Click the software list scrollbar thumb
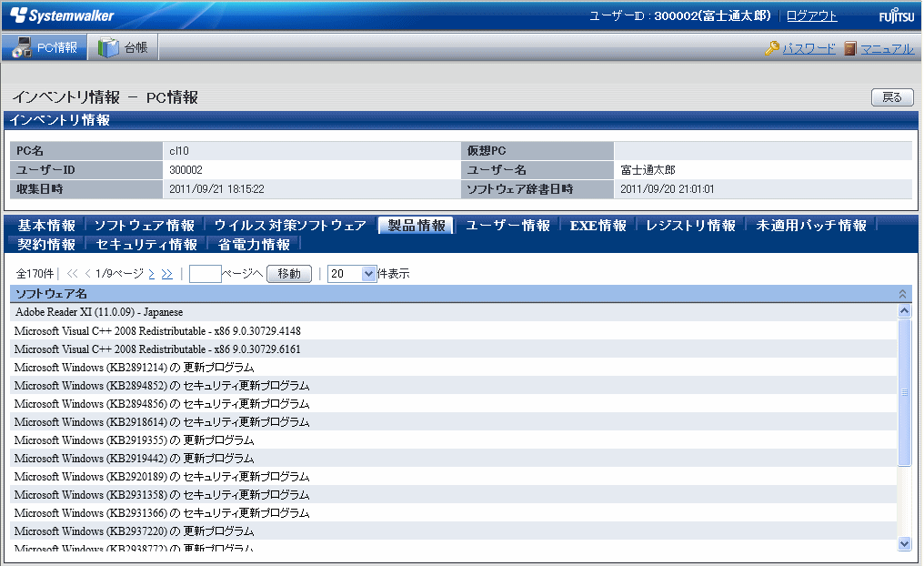 tap(904, 391)
